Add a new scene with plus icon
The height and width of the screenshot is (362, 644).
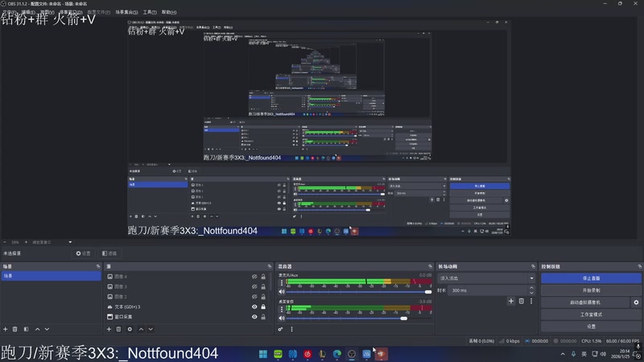point(6,329)
